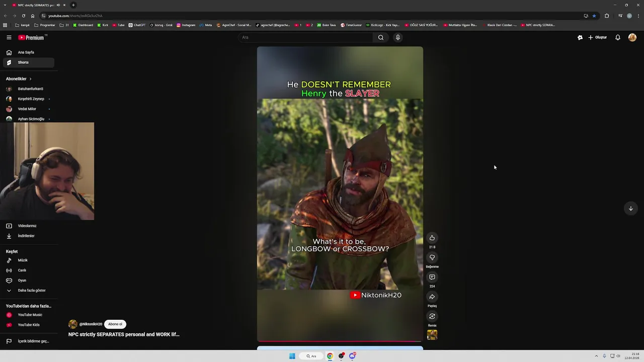The height and width of the screenshot is (362, 644).
Task: Mute the tab via the speaker icon
Action: [58, 5]
